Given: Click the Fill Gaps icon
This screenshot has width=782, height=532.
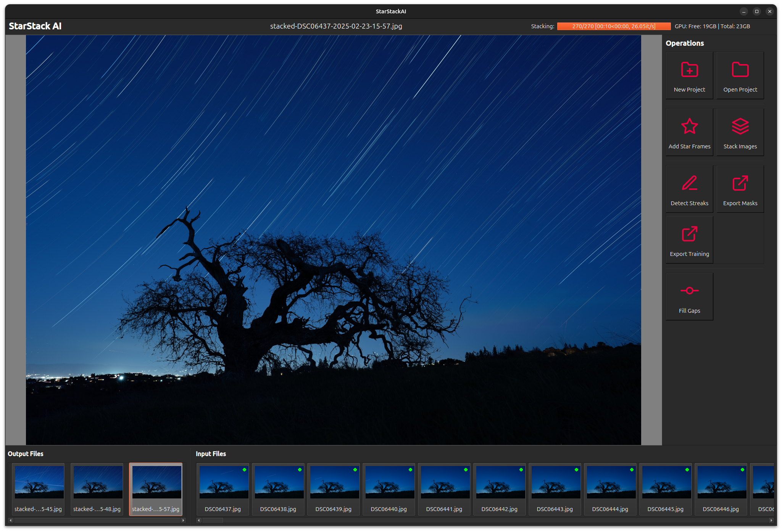Looking at the screenshot, I should coord(689,291).
